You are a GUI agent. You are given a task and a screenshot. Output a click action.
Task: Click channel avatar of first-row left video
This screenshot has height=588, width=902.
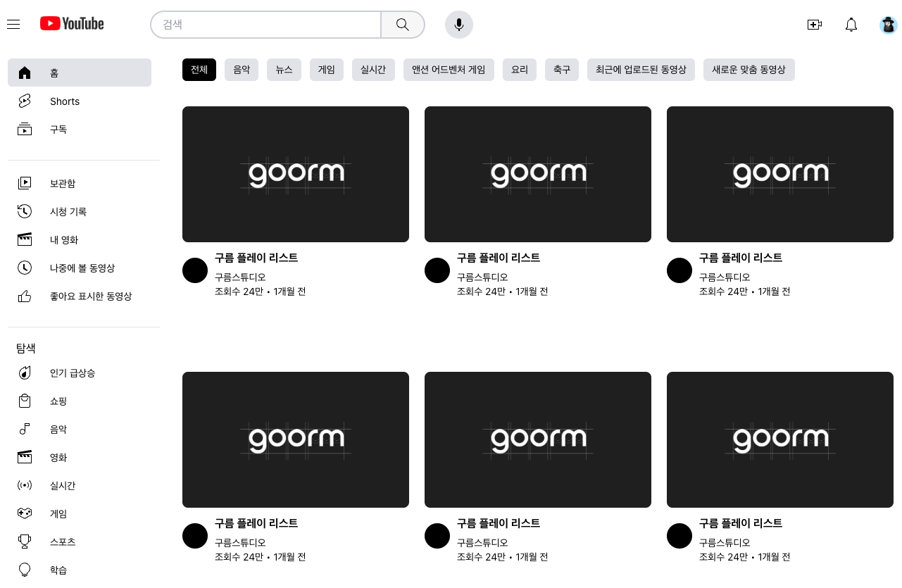[195, 270]
